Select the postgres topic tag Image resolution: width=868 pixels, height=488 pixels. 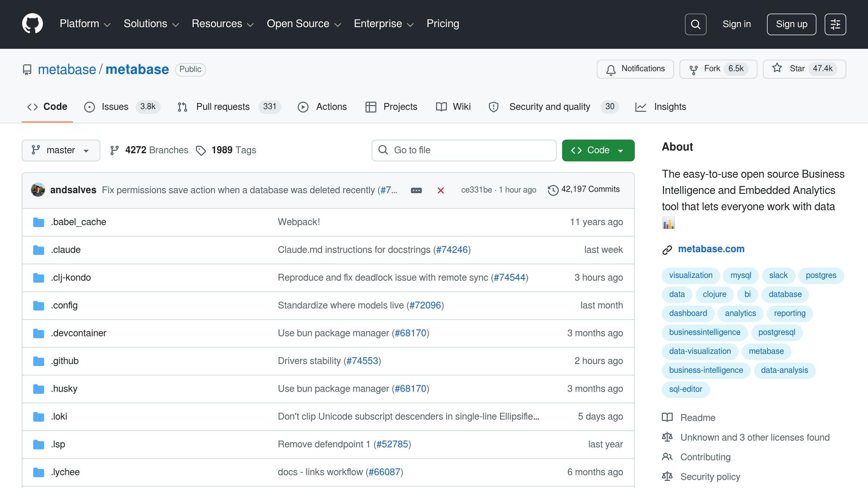[x=821, y=275]
